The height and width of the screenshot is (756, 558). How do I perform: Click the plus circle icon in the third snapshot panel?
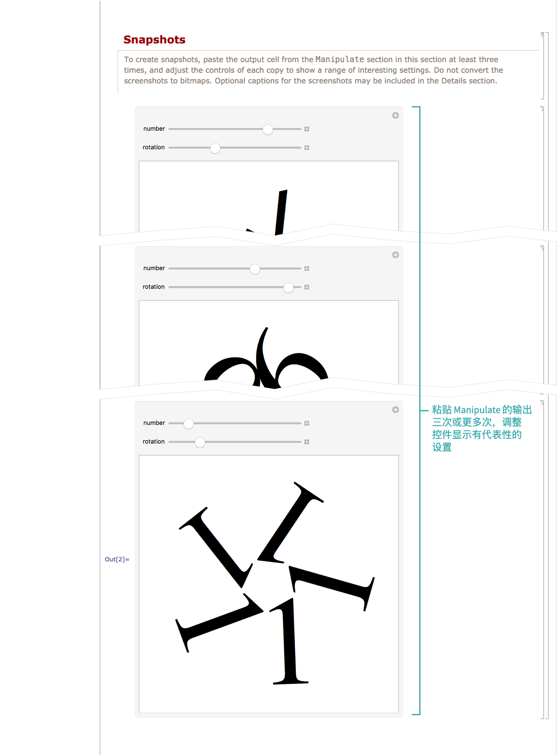395,409
